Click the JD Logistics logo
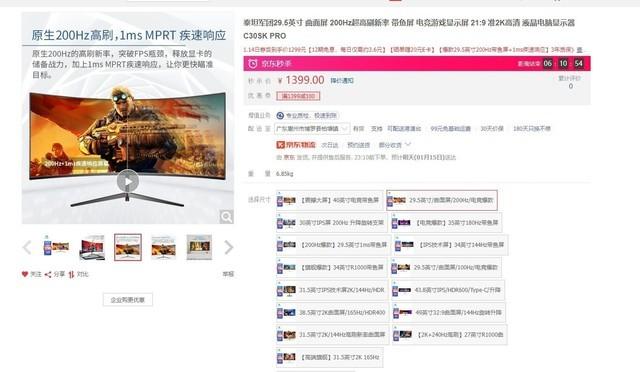 296,145
